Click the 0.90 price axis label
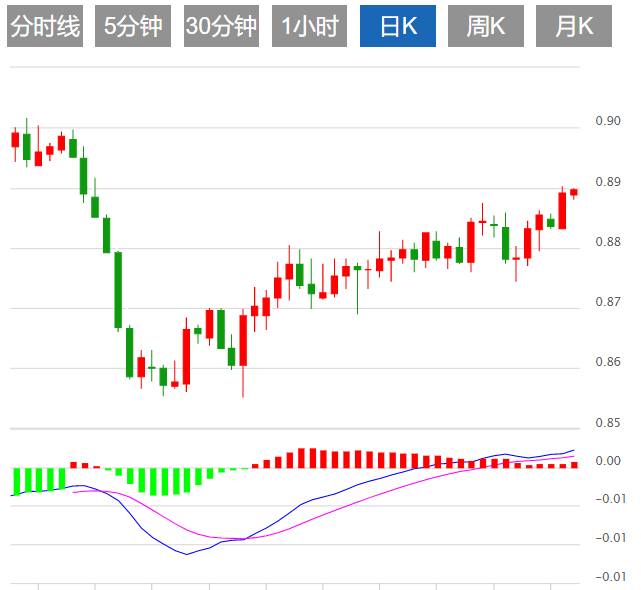 [x=608, y=121]
